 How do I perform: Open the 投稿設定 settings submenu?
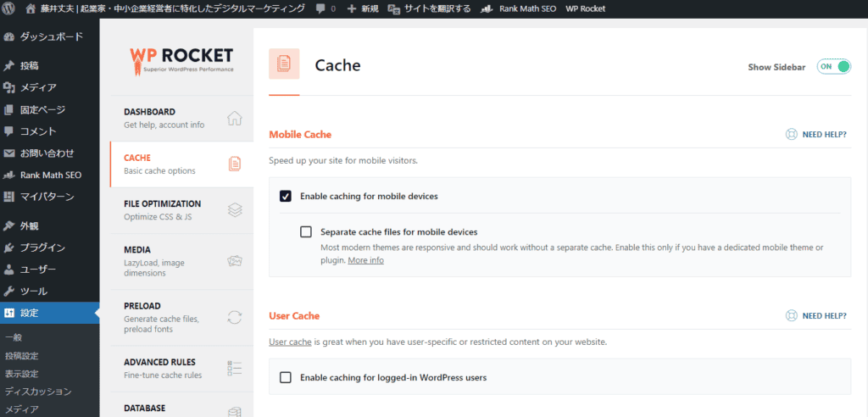[21, 355]
